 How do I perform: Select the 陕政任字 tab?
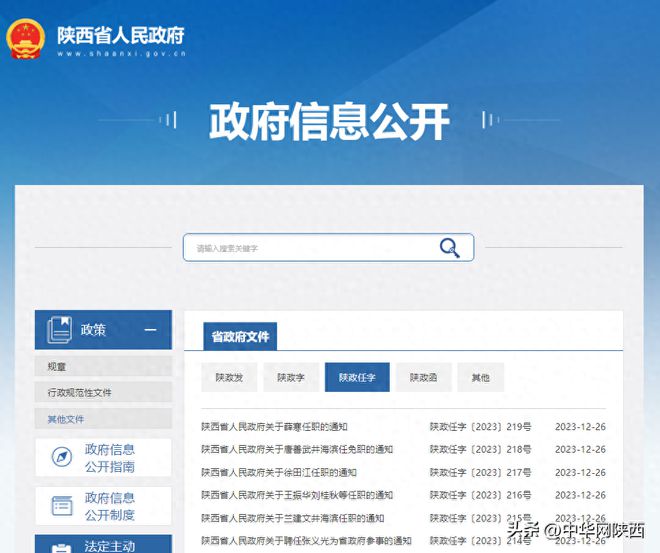pos(357,378)
